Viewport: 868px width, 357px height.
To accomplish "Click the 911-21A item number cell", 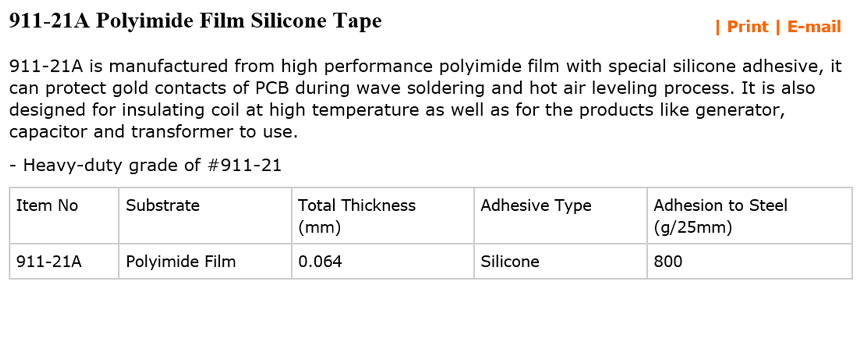I will 48,261.
